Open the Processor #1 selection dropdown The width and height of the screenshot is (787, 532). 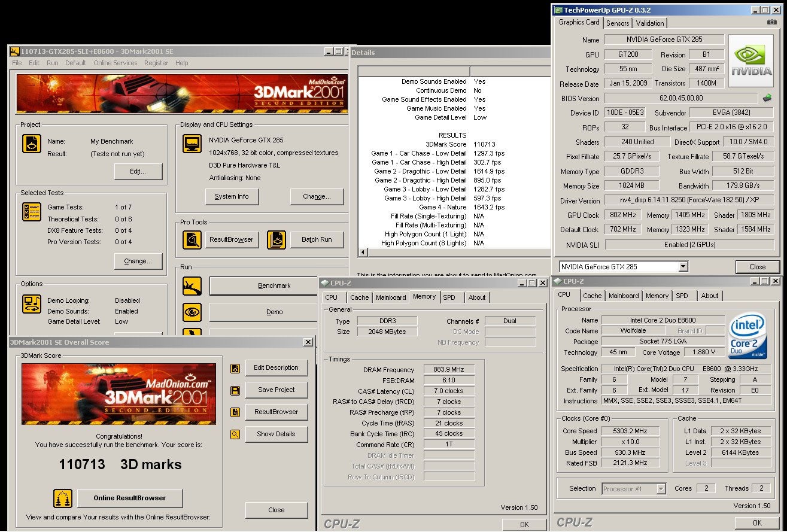661,489
